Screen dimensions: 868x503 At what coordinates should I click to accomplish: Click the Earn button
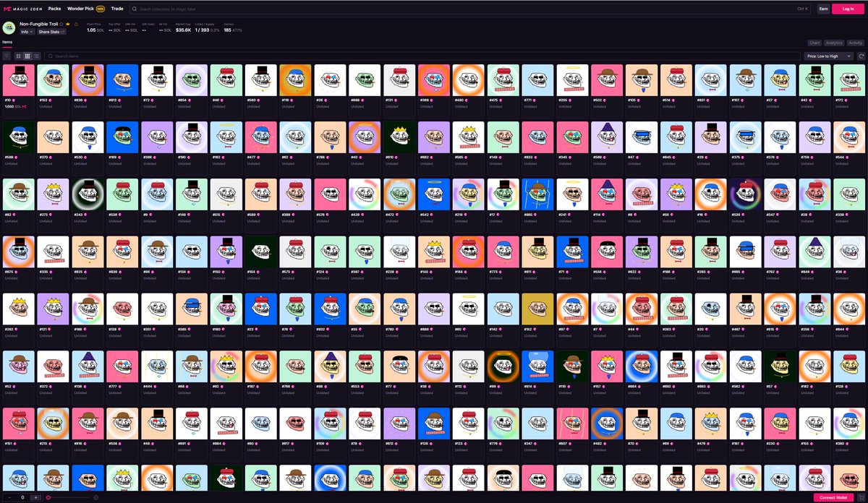[x=823, y=9]
